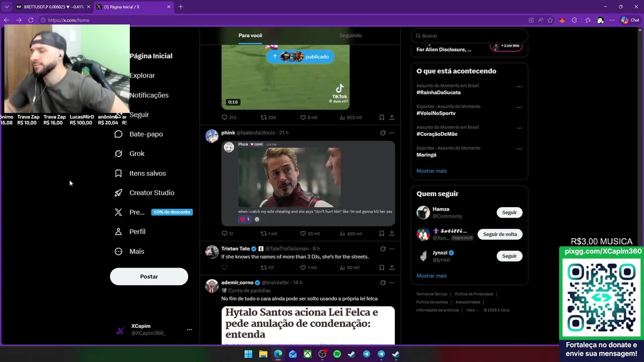Open browser tab search chevron
644x362 pixels.
click(7, 7)
